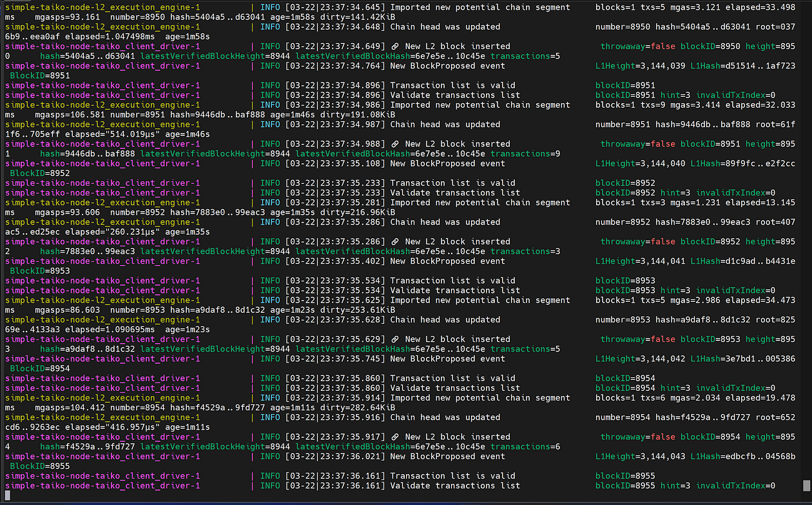Click L1Height=3,144,041
The width and height of the screenshot is (812, 505).
pyautogui.click(x=641, y=261)
